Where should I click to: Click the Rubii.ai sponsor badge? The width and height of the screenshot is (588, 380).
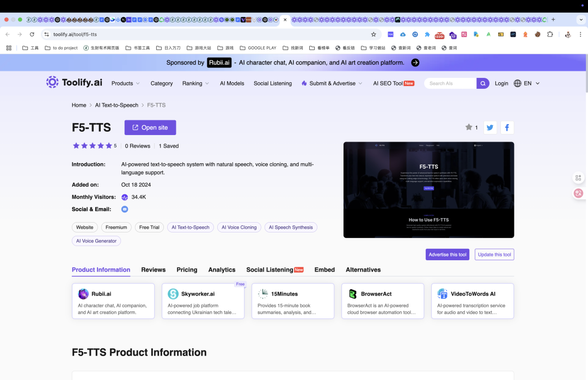point(219,63)
